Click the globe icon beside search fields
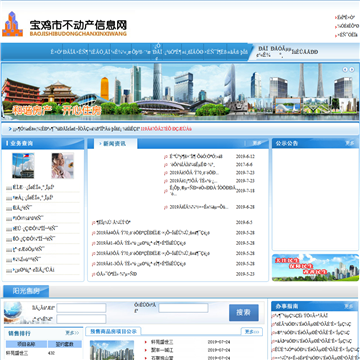Image resolution: width=360 pixels, height=360 pixels. (x=13, y=312)
